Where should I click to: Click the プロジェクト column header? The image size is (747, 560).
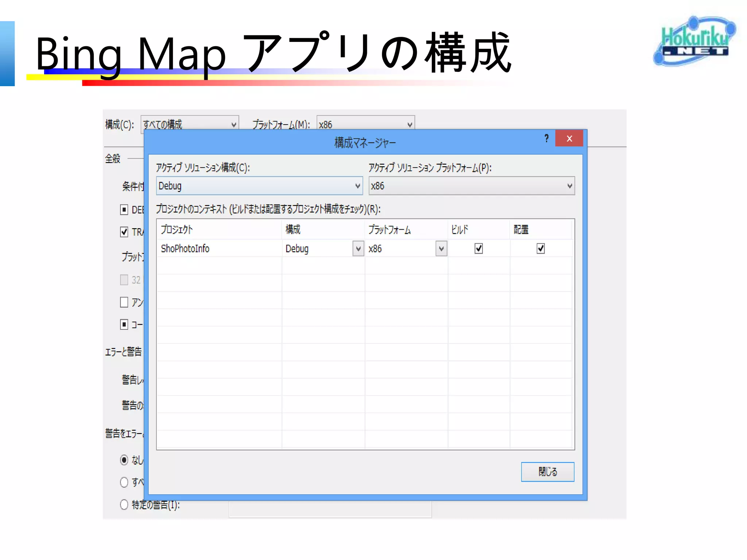(219, 230)
